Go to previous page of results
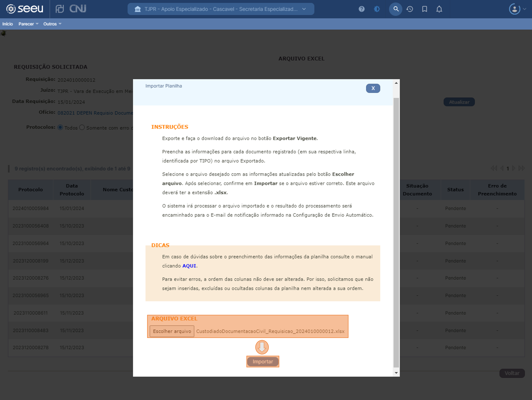This screenshot has height=400, width=532. click(502, 168)
